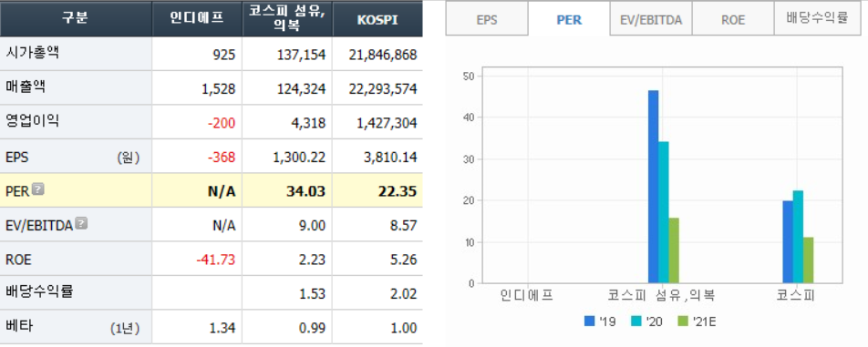Viewport: 868px width, 347px height.
Task: Click the EV/EBITDA value 8.57
Action: tap(405, 226)
